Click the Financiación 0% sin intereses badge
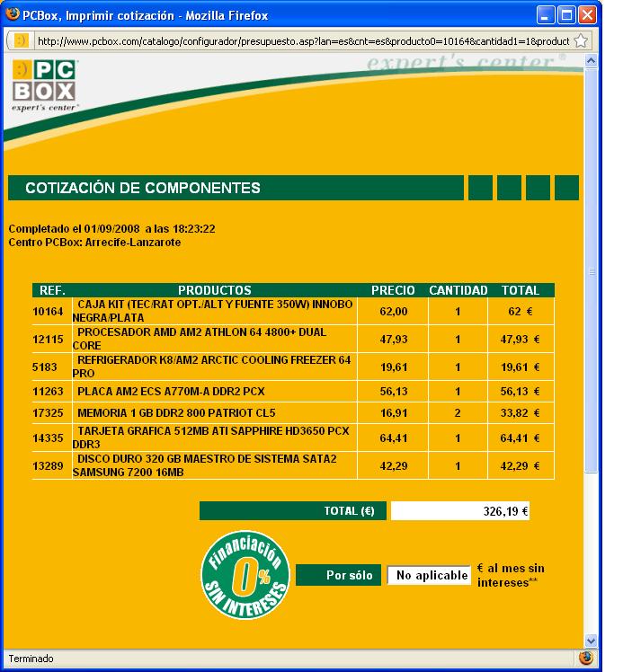This screenshot has height=672, width=632. 245,575
